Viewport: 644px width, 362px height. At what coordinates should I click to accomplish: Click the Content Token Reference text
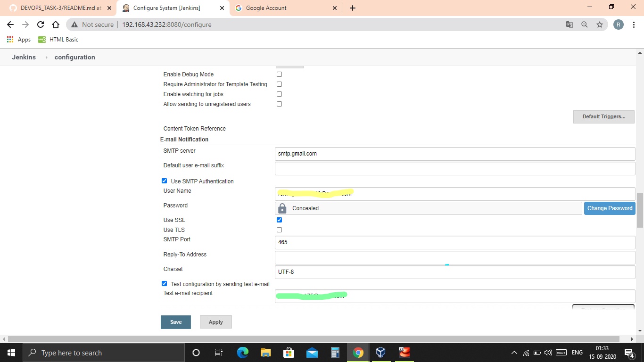(x=194, y=129)
